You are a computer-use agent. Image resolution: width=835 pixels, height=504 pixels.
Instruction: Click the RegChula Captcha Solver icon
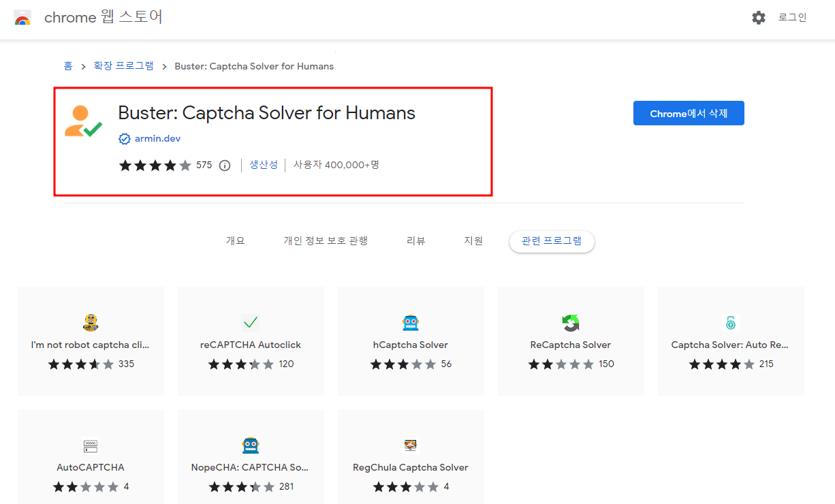tap(411, 445)
